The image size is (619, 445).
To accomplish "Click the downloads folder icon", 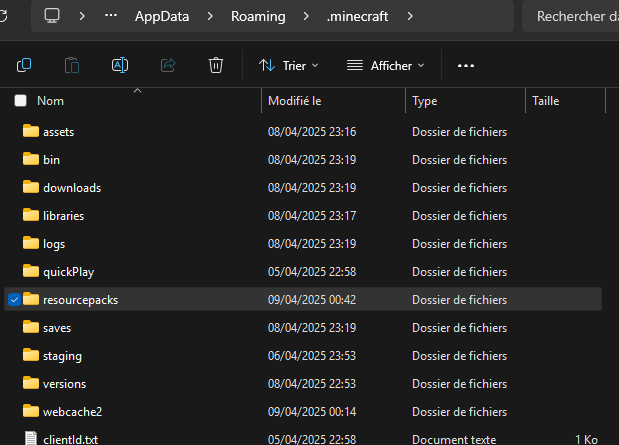I will [x=31, y=187].
